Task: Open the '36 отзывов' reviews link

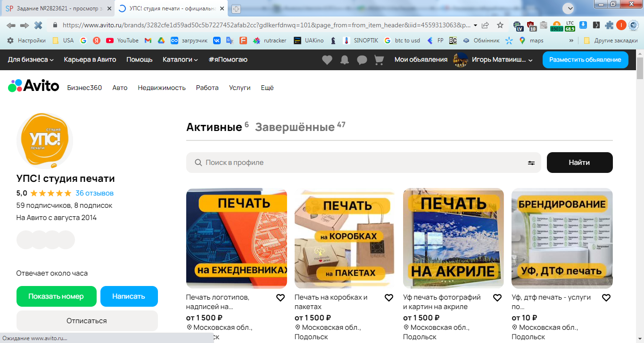Action: tap(94, 193)
